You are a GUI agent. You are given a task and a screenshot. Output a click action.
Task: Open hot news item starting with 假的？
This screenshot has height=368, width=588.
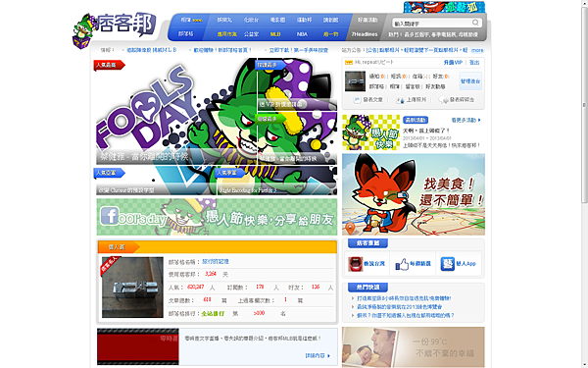[x=405, y=315]
